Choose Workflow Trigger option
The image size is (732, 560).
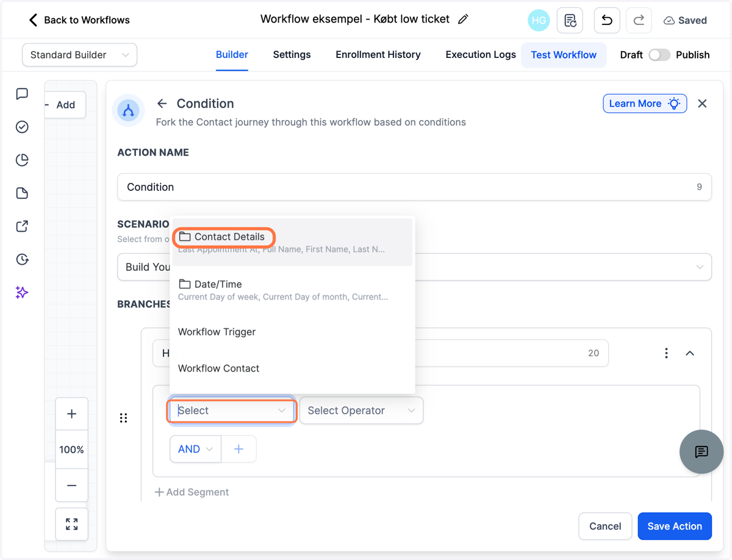(292, 332)
